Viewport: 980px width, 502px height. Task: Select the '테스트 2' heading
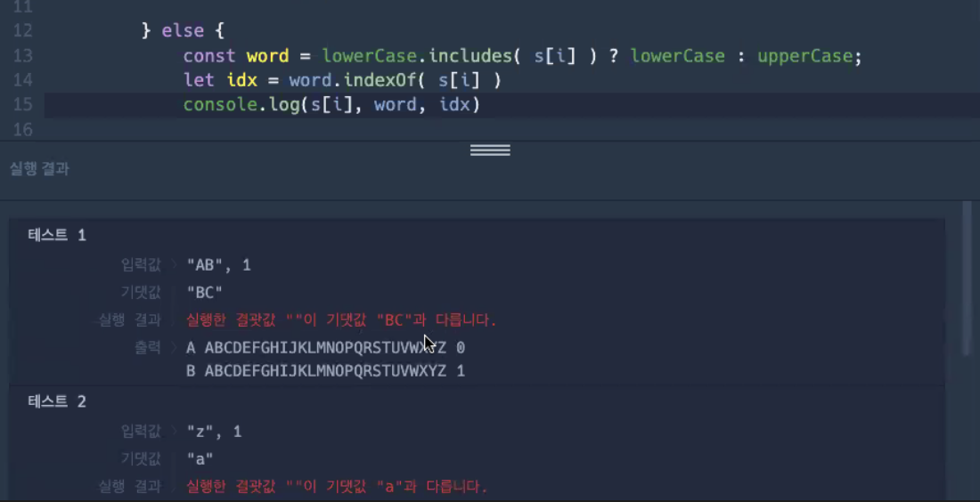coord(57,401)
